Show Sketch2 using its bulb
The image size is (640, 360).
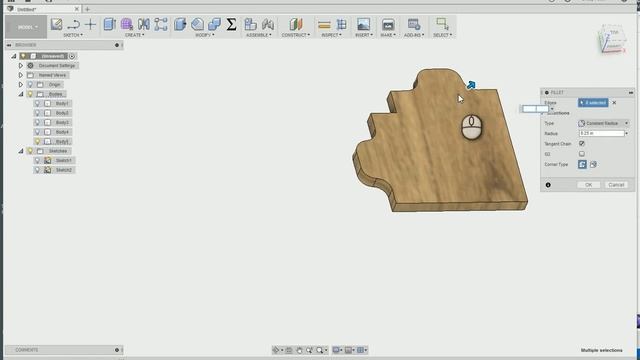click(x=38, y=170)
